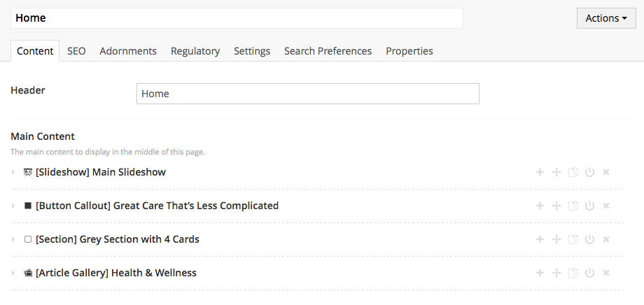The width and height of the screenshot is (644, 305).
Task: Click move handle for Grey Section block
Action: click(556, 239)
